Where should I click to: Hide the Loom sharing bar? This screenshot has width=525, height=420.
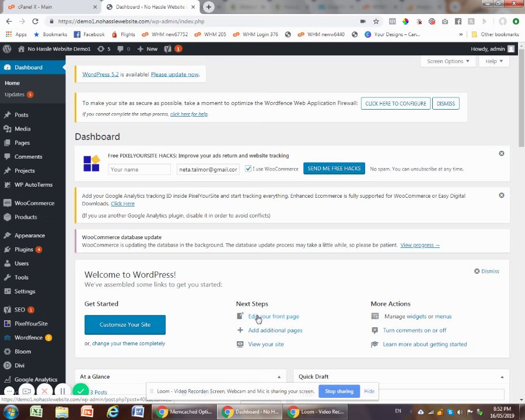point(369,391)
